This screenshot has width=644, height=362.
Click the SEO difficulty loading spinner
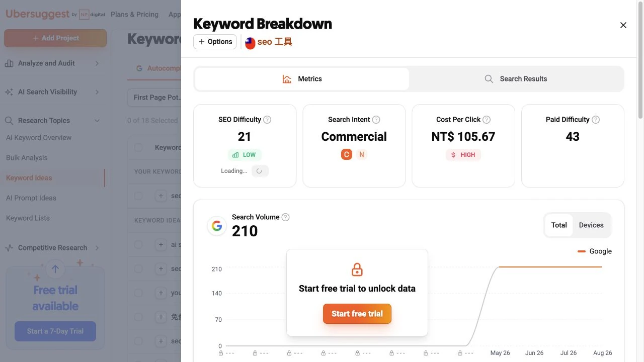click(260, 171)
